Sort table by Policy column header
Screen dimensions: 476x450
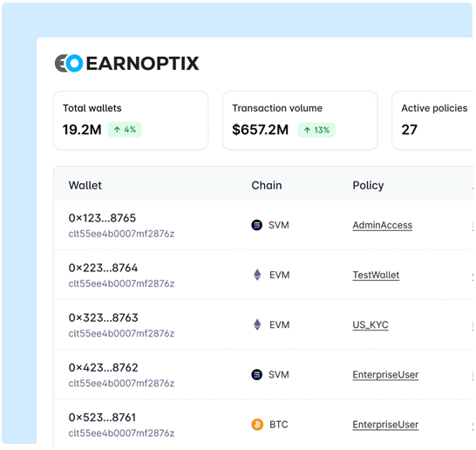pyautogui.click(x=368, y=185)
